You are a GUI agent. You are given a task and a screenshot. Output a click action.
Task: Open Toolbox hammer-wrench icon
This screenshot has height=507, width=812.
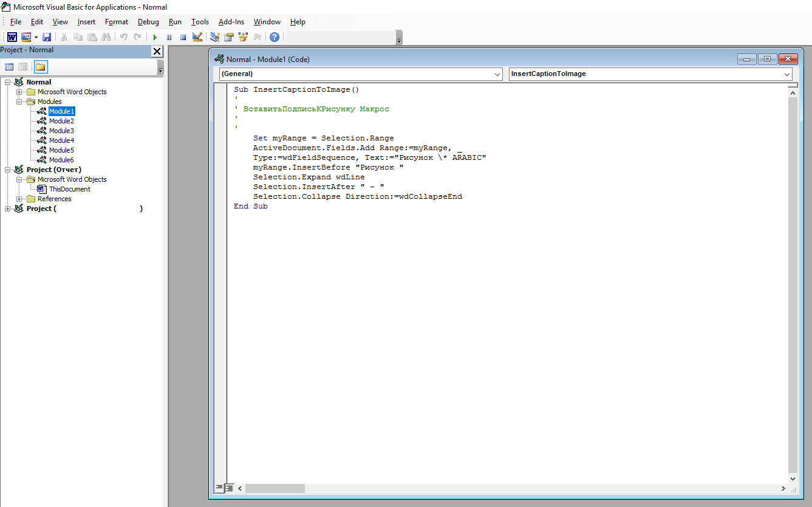pyautogui.click(x=257, y=37)
